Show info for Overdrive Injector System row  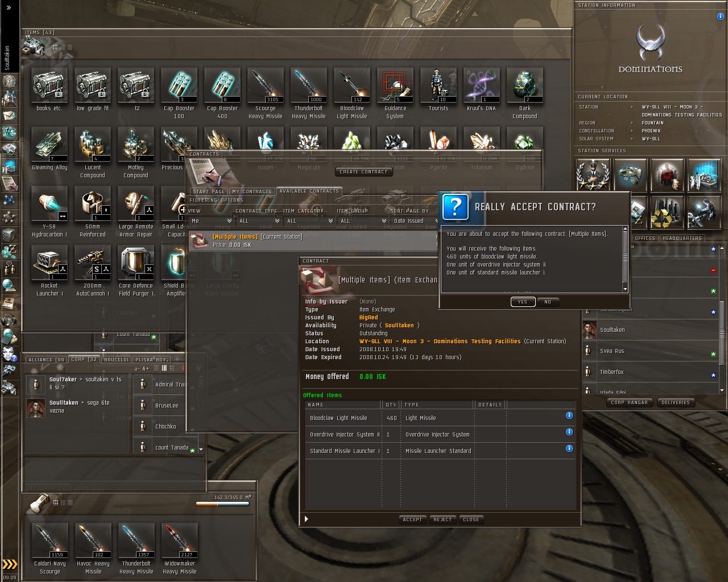point(569,432)
